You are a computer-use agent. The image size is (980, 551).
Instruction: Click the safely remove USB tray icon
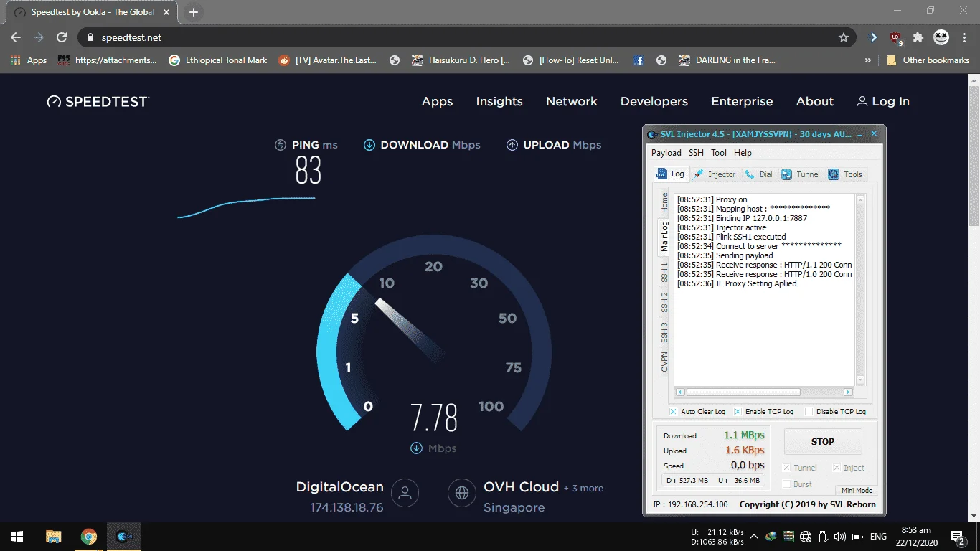(823, 537)
